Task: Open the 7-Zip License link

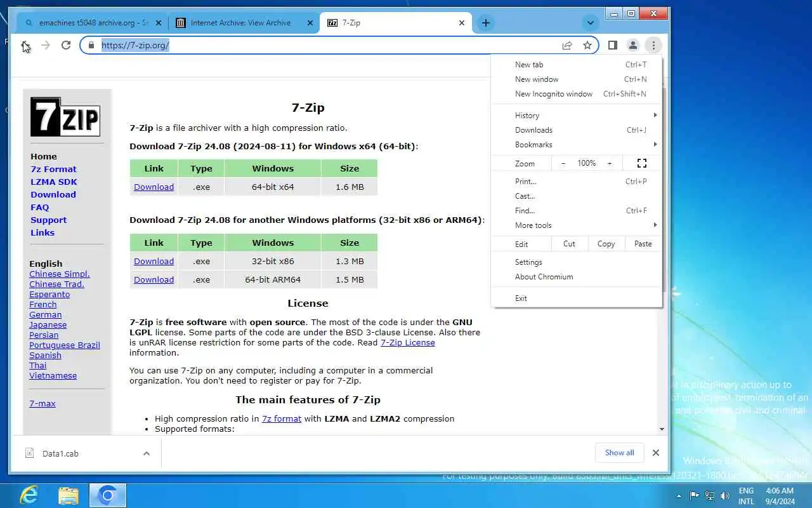Action: pyautogui.click(x=407, y=342)
